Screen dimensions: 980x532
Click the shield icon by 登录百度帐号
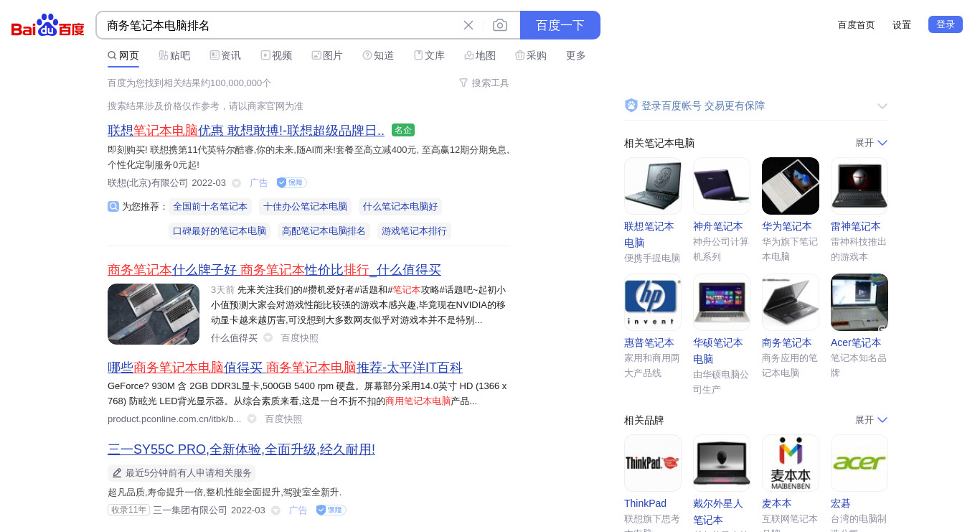click(x=631, y=106)
